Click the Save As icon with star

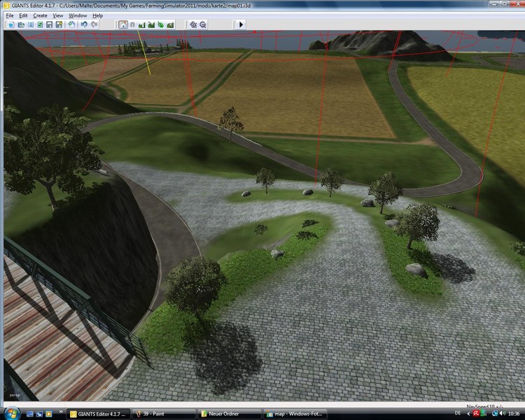tap(59, 24)
